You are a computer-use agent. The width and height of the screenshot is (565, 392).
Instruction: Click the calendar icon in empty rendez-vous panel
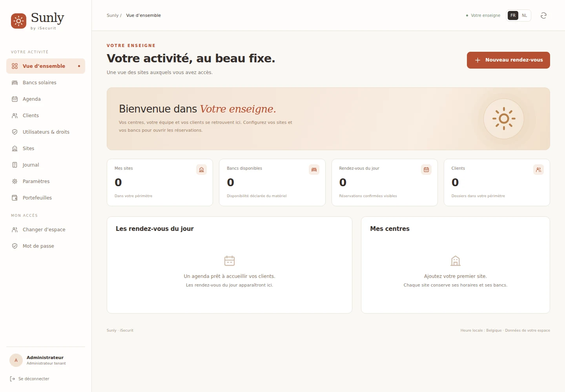coord(230,261)
